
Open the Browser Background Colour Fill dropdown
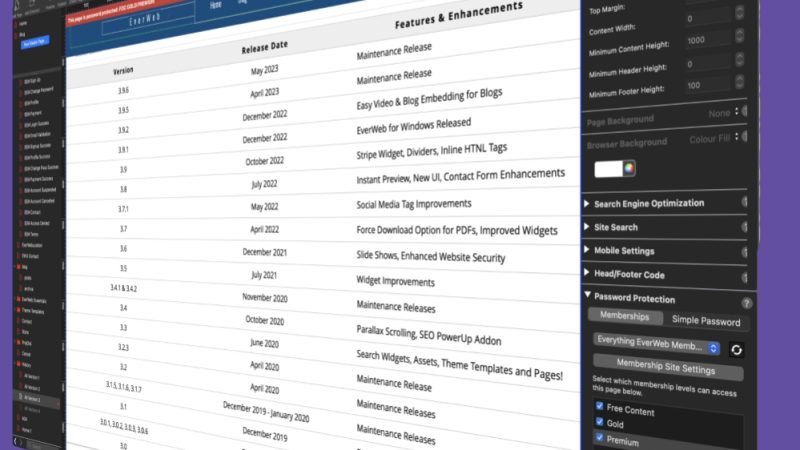(713, 139)
